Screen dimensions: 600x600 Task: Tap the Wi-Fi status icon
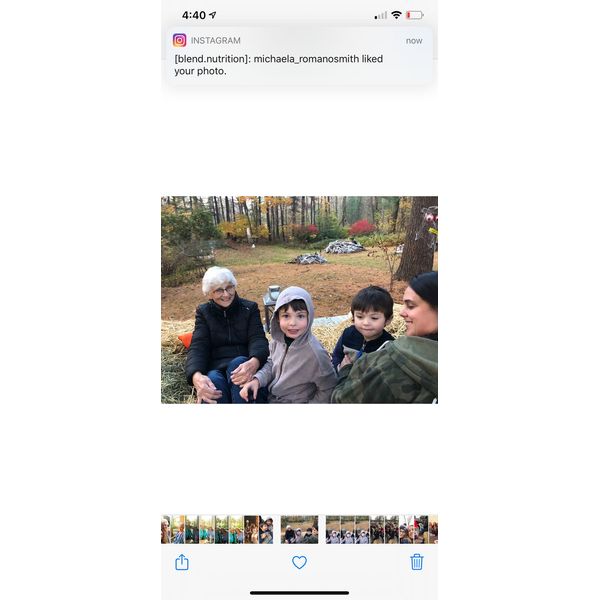[396, 15]
